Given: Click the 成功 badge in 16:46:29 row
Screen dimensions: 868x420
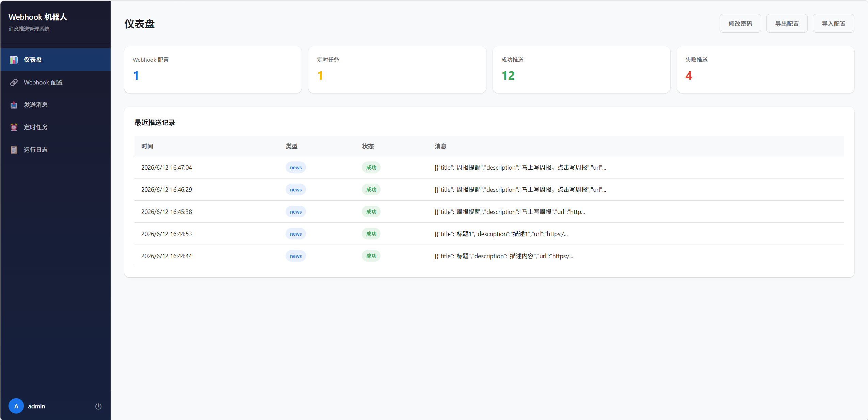Looking at the screenshot, I should click(x=371, y=189).
